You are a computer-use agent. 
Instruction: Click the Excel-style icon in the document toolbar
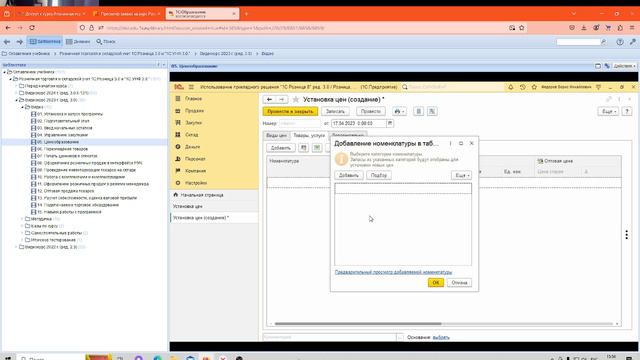pyautogui.click(x=432, y=111)
